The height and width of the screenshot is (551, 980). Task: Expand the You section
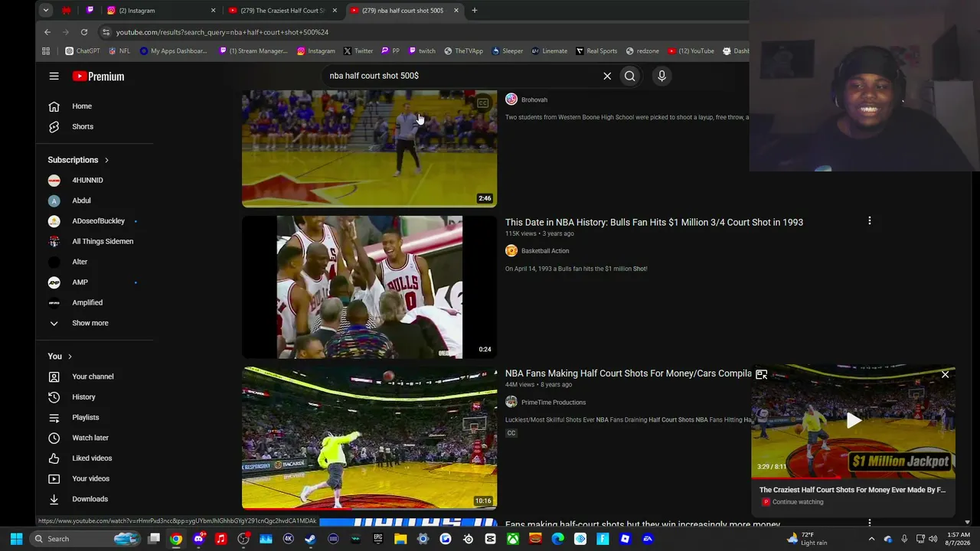coord(60,357)
